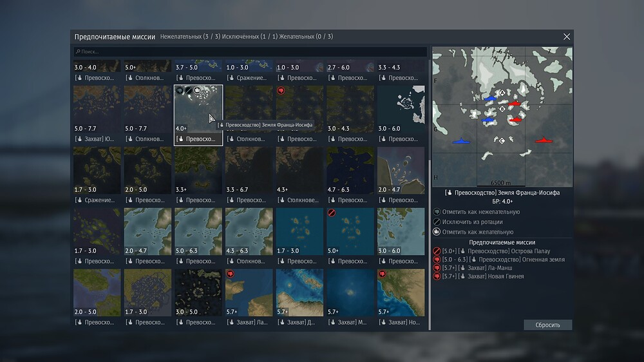Viewport: 644px width, 362px height.
Task: Click dislike icon beside Огненная земля list entry
Action: coord(437,260)
